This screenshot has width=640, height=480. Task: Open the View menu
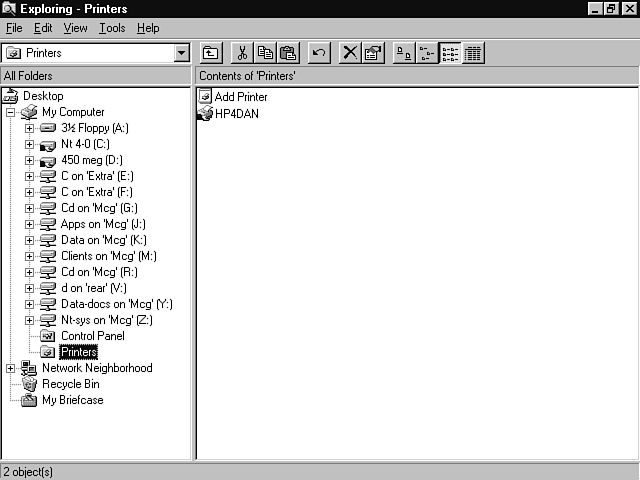(76, 28)
